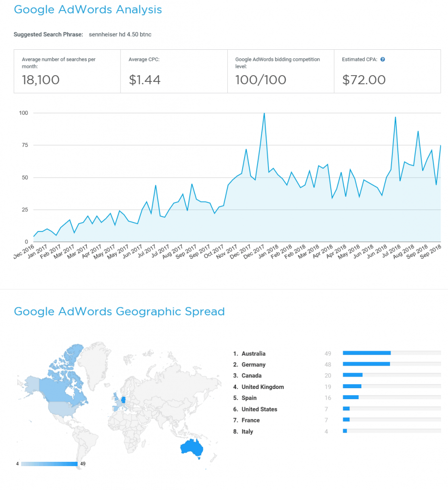Viewport: 448px width, 490px height.
Task: Click Spain in the country list
Action: pyautogui.click(x=249, y=398)
